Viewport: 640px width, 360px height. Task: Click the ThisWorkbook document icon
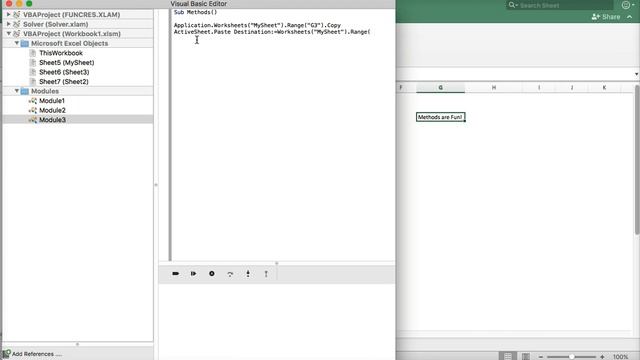(x=33, y=53)
